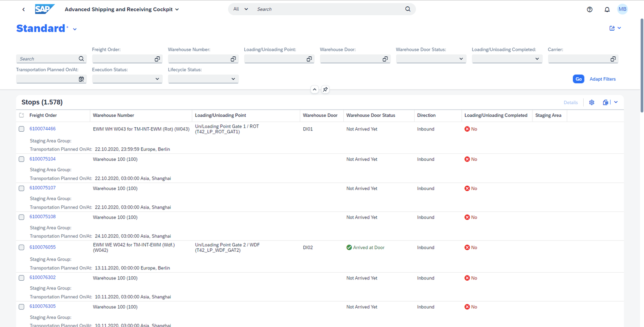This screenshot has height=327, width=644.
Task: Open value help for Warehouse Number
Action: (x=233, y=59)
